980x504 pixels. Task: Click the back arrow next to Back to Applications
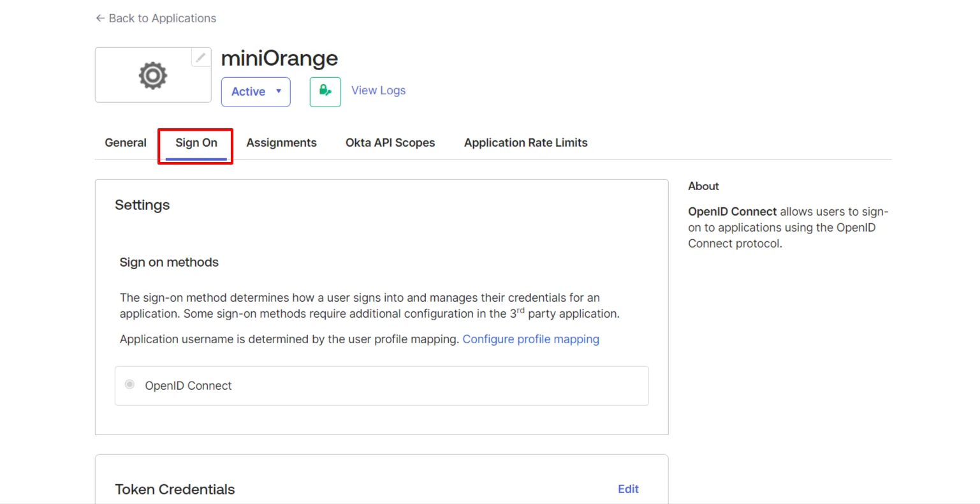[x=100, y=18]
